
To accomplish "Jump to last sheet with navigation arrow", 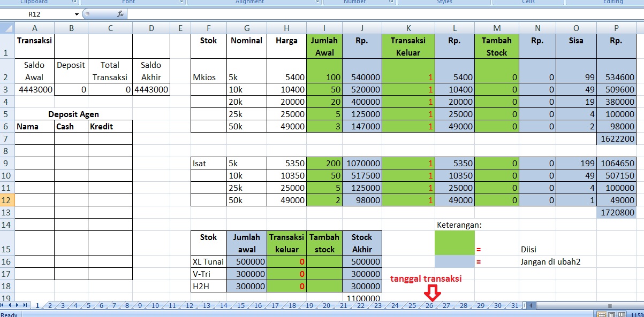I will 25,305.
